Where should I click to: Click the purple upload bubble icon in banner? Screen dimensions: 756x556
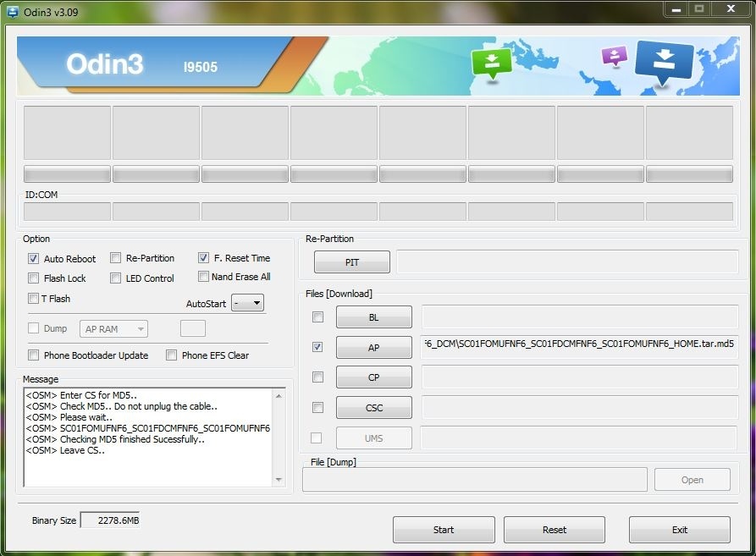pos(615,56)
